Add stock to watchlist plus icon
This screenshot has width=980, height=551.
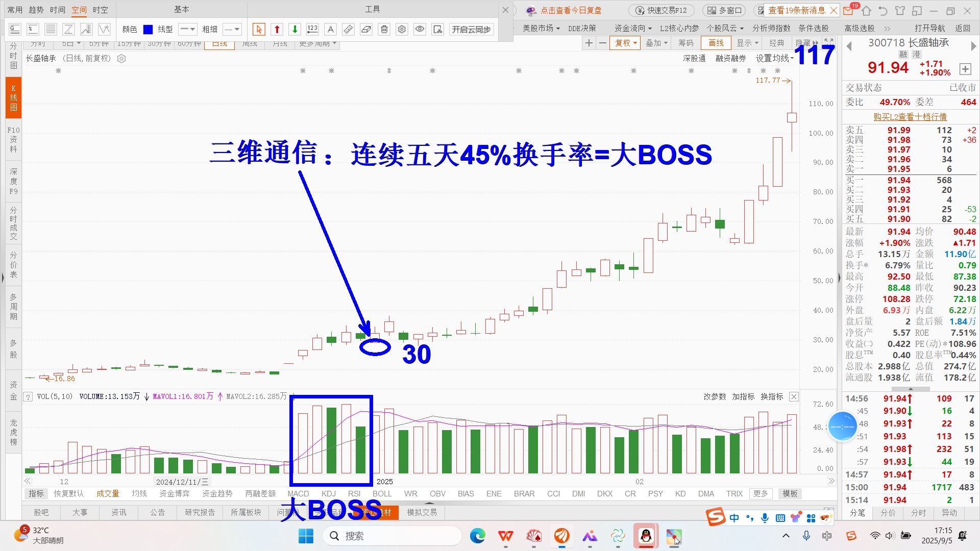(x=965, y=69)
